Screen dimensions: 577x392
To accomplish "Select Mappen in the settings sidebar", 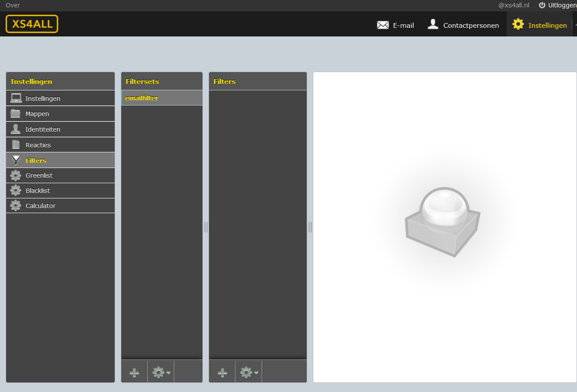I will (60, 114).
